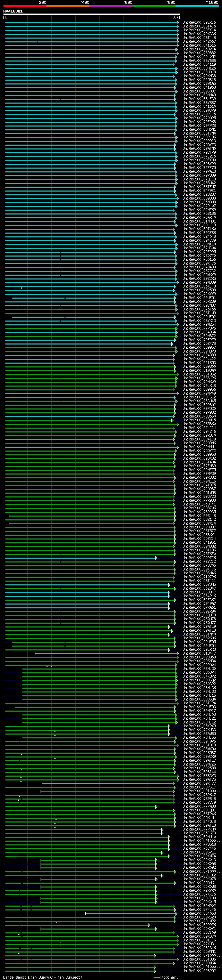Open hit UniRef100_A3AW65
Image resolution: width=222 pixels, height=980 pixels.
coord(199,734)
